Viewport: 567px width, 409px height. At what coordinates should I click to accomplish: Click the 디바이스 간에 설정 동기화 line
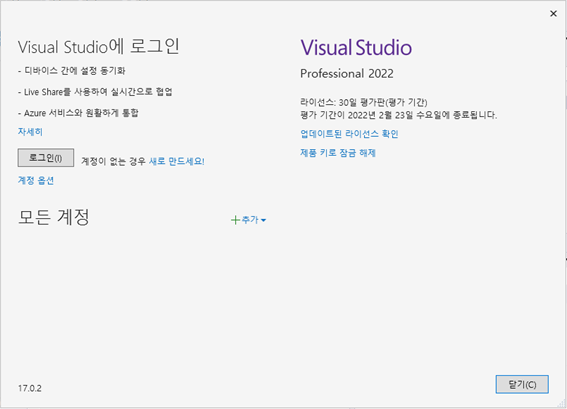(72, 71)
